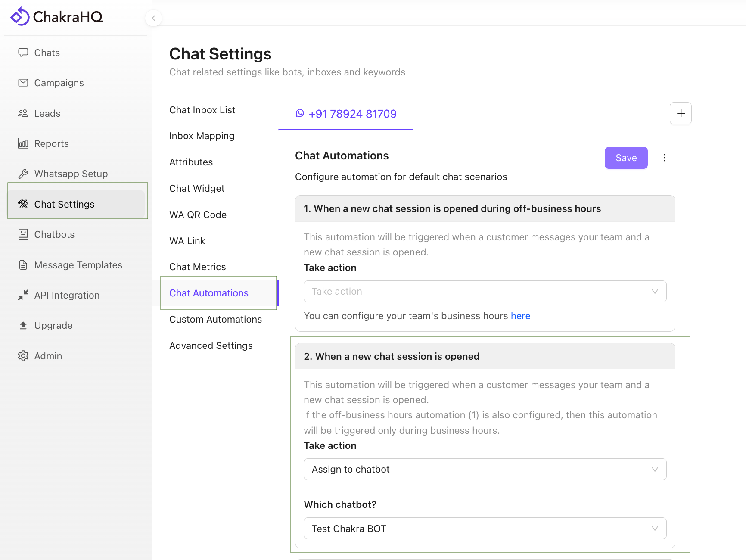The width and height of the screenshot is (746, 560).
Task: Follow the business hours 'here' link
Action: point(520,316)
